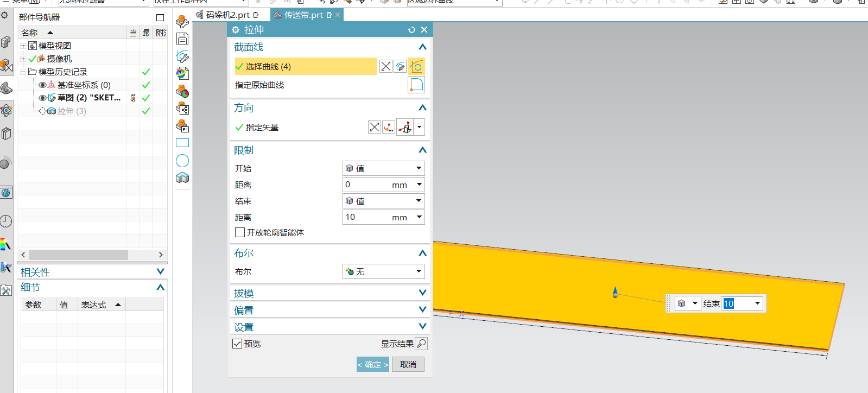Viewport: 868px width, 393px height.
Task: Click 取消 to cancel the extrude
Action: click(408, 364)
